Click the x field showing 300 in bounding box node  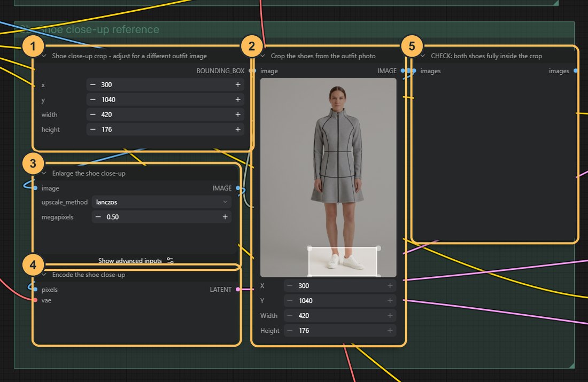click(165, 85)
